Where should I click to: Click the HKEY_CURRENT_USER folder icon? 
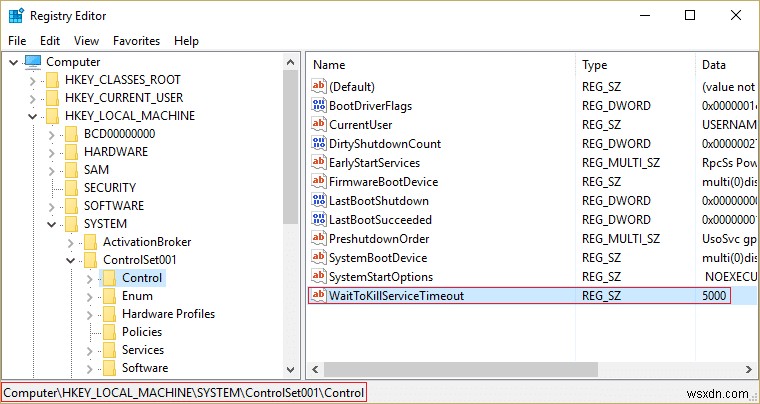coord(52,98)
